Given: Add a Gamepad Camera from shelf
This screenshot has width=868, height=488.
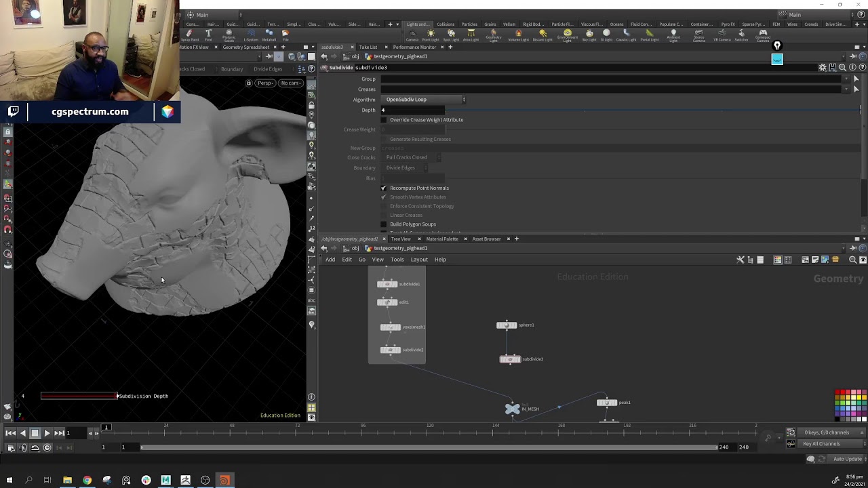Looking at the screenshot, I should coord(763,35).
